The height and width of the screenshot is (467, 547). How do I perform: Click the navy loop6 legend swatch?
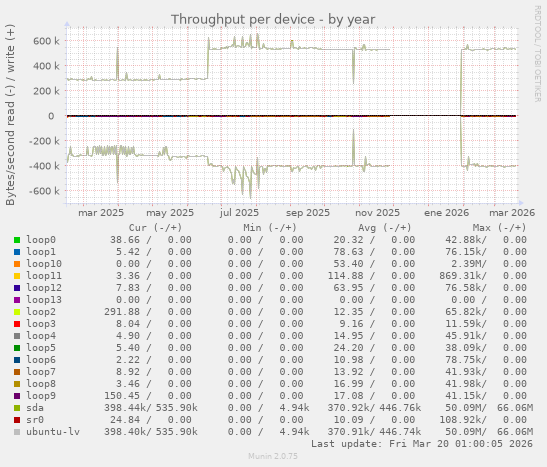point(17,360)
